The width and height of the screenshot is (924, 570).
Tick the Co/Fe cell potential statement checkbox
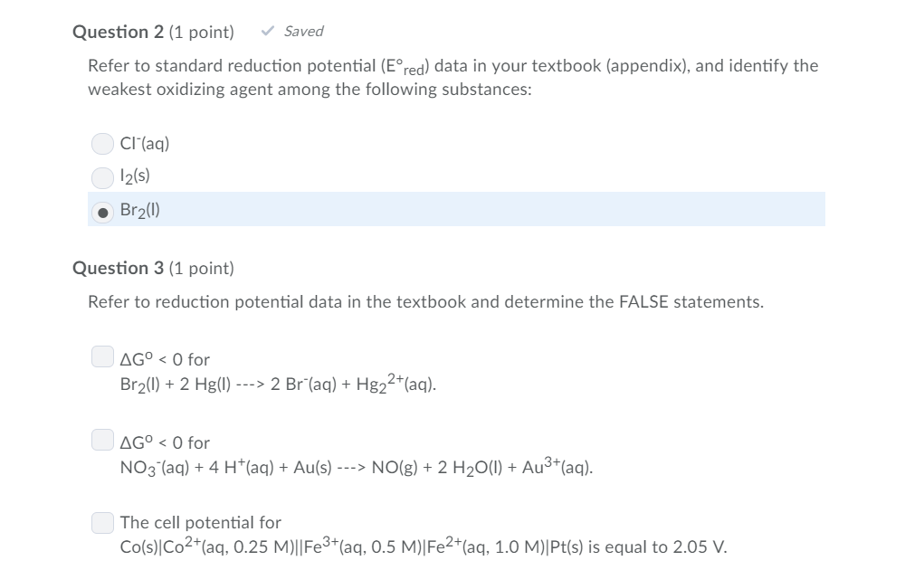coord(102,522)
